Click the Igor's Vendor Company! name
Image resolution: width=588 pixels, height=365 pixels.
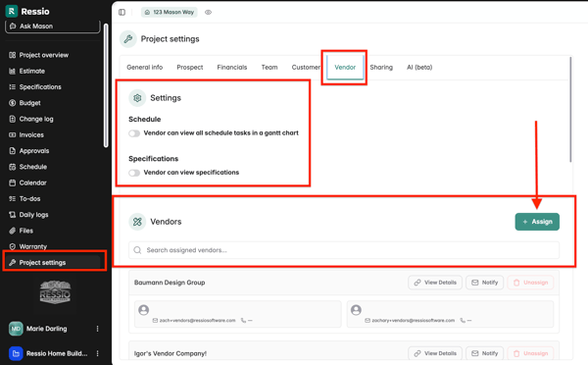[x=171, y=353]
